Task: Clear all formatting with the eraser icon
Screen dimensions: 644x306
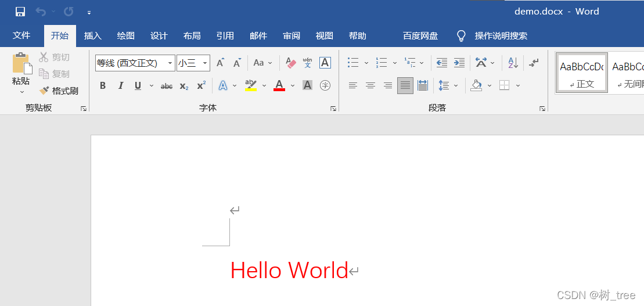Action: point(291,63)
